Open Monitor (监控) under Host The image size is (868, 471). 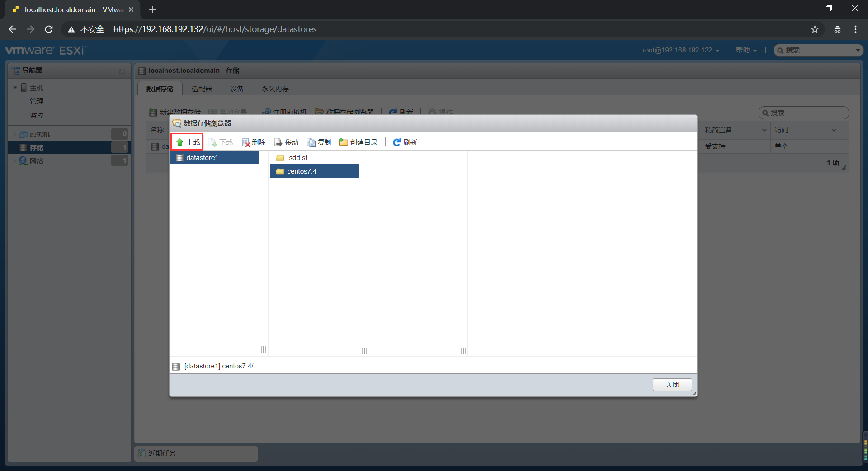pyautogui.click(x=37, y=116)
